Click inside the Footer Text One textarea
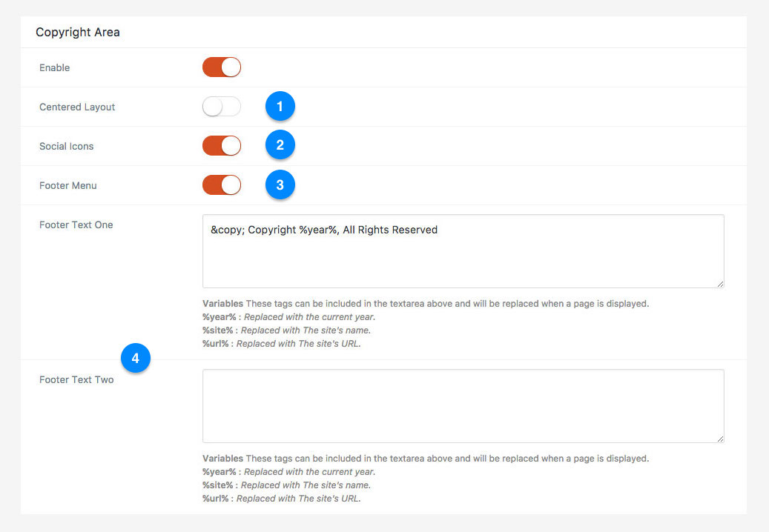 click(463, 251)
